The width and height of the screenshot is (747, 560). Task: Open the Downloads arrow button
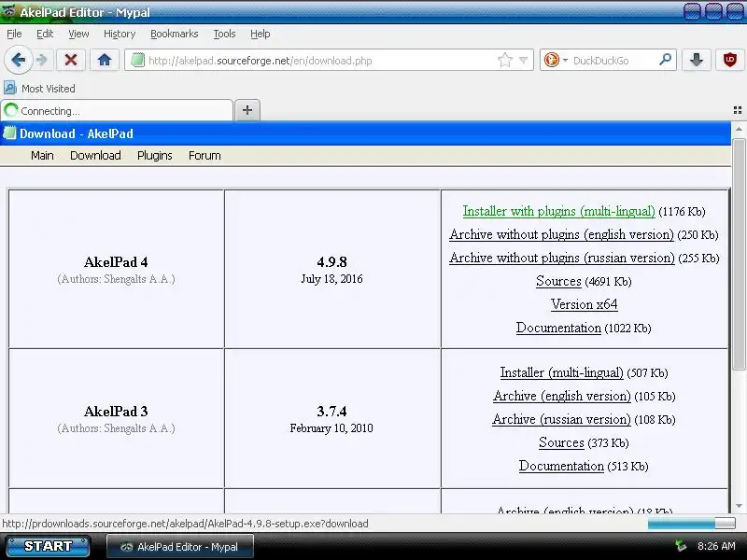(x=697, y=60)
